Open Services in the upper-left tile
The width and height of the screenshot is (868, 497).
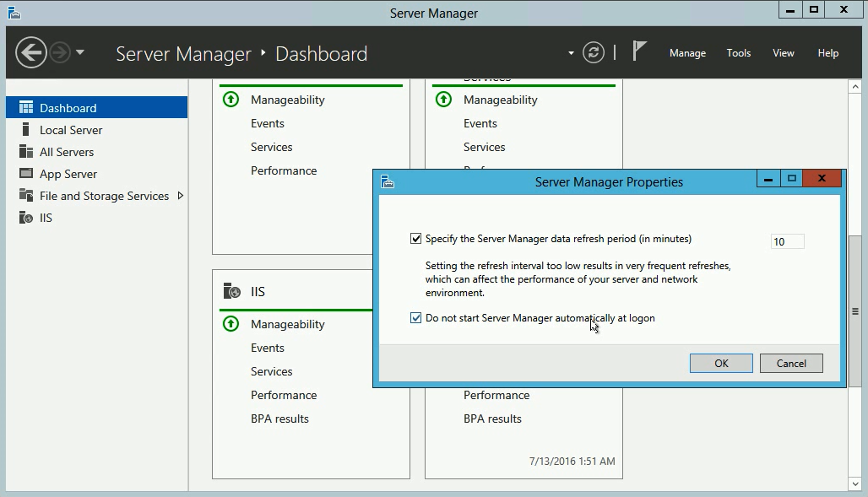(x=271, y=147)
